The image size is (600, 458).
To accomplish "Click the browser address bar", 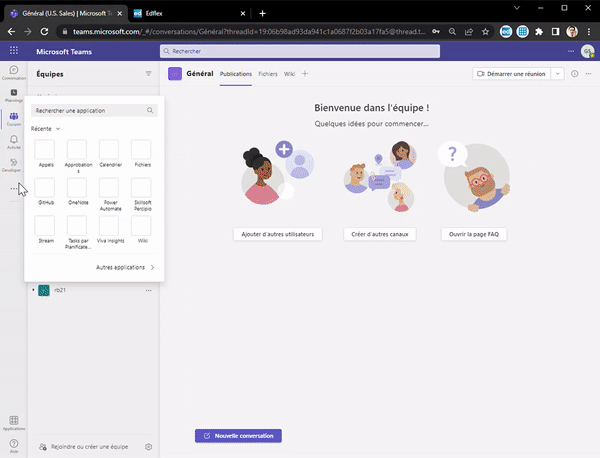I will tap(249, 32).
